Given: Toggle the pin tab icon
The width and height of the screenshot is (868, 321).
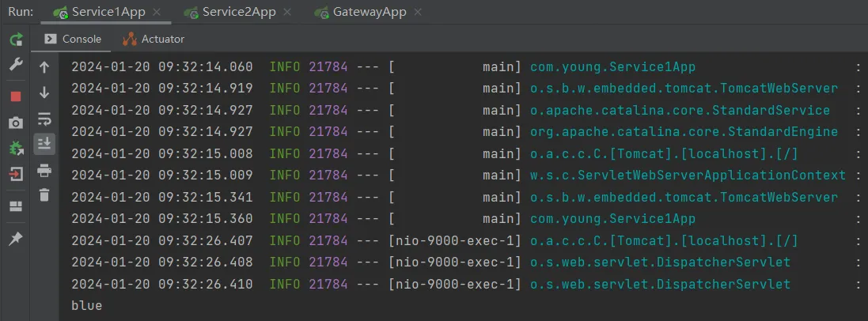Looking at the screenshot, I should (x=16, y=238).
